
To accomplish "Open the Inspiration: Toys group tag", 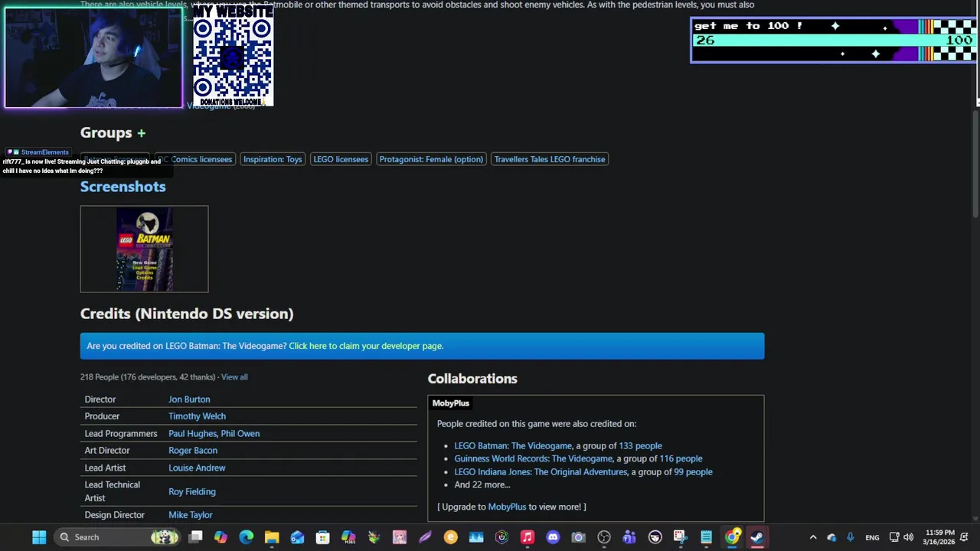I will coord(273,159).
